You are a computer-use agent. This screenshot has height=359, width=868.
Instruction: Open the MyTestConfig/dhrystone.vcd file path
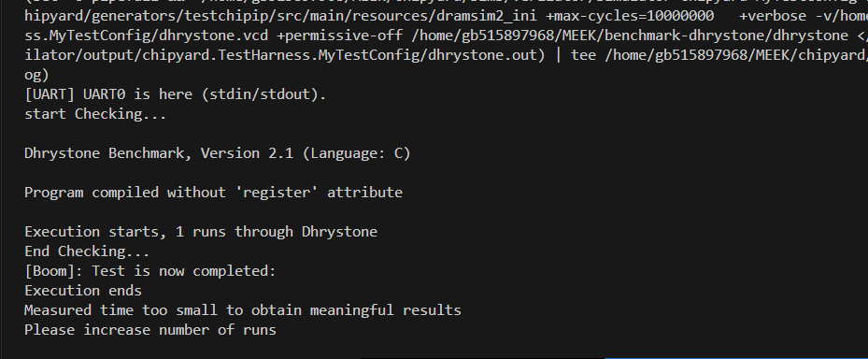point(146,36)
